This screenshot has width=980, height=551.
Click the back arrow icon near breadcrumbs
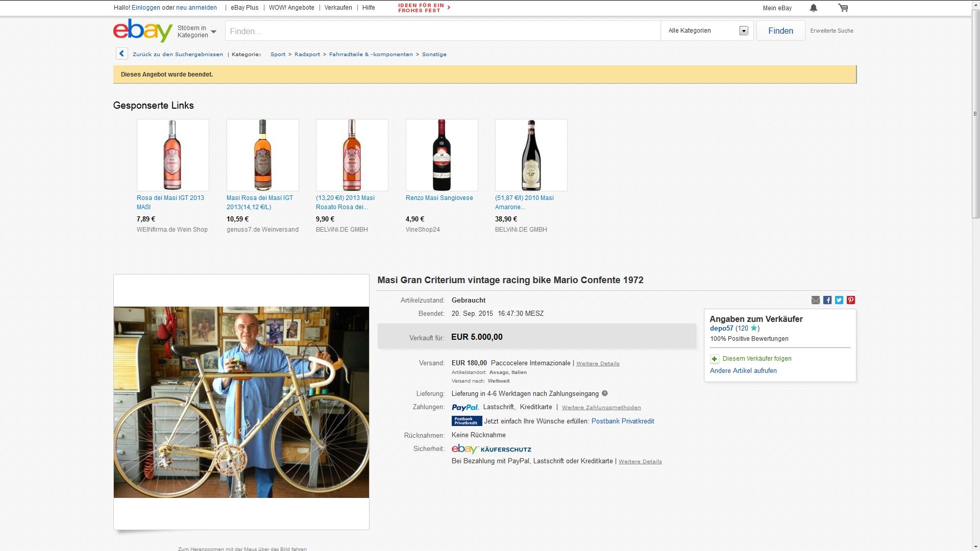[121, 54]
